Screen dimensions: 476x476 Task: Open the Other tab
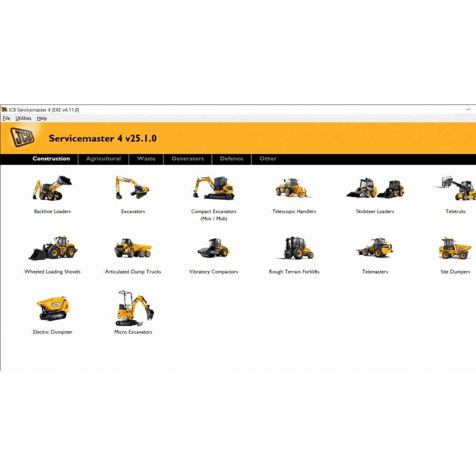pyautogui.click(x=268, y=159)
